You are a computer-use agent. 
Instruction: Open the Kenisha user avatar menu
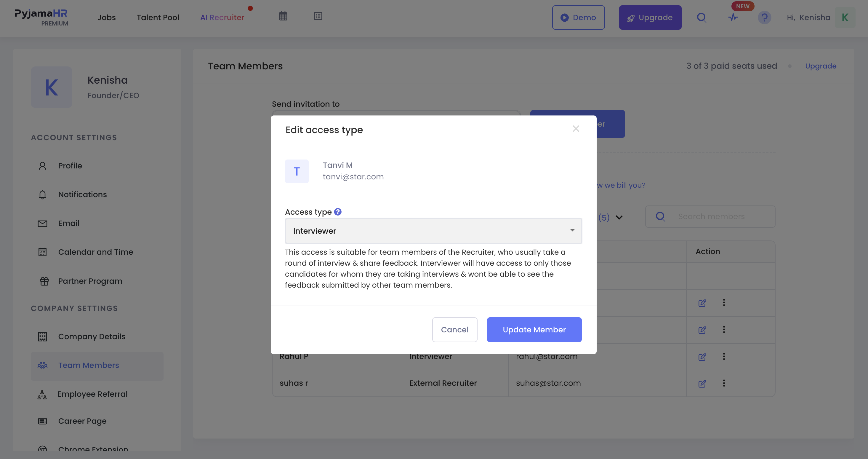[845, 17]
